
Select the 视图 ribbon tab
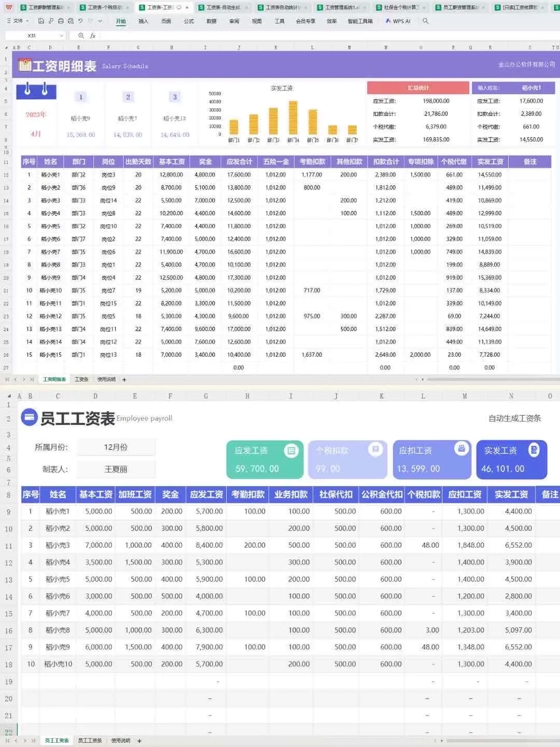(x=257, y=21)
